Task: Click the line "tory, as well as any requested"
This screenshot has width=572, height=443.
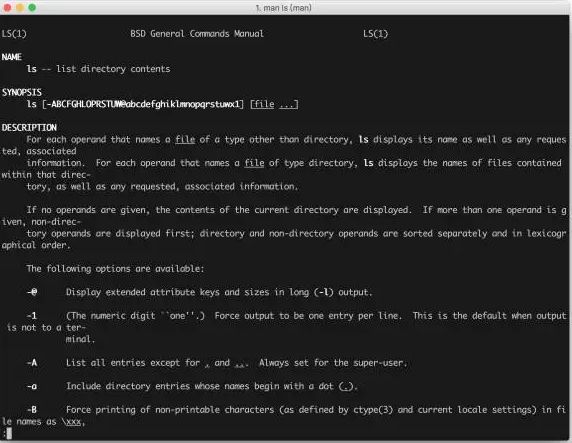Action: click(x=162, y=186)
